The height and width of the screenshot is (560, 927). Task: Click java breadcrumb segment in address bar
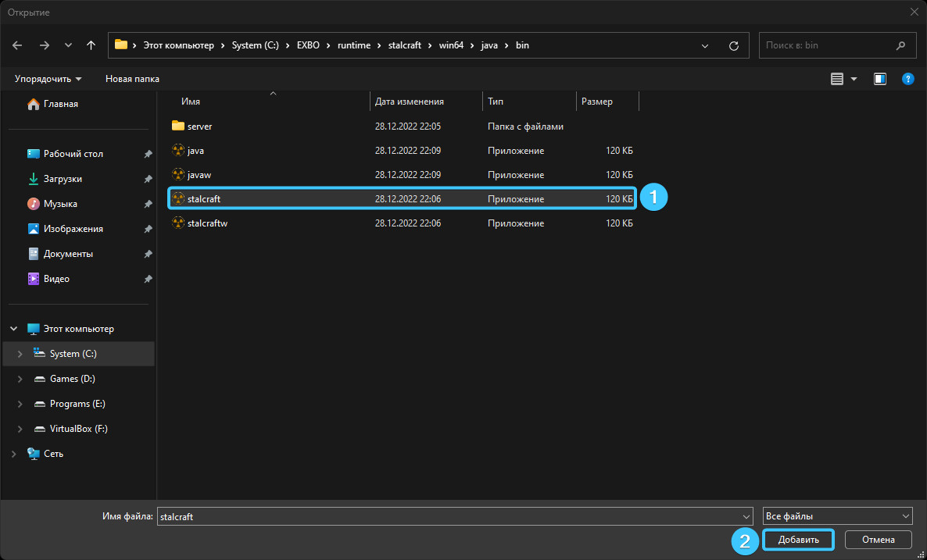tap(489, 45)
